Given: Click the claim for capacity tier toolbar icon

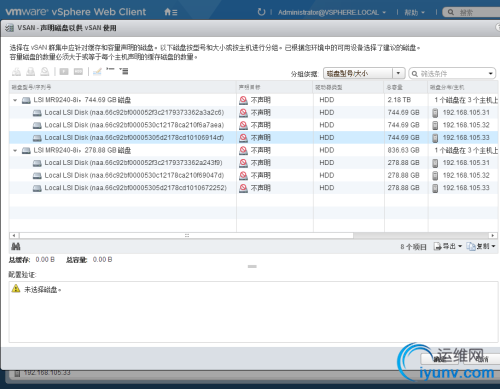Looking at the screenshot, I should (31, 71).
